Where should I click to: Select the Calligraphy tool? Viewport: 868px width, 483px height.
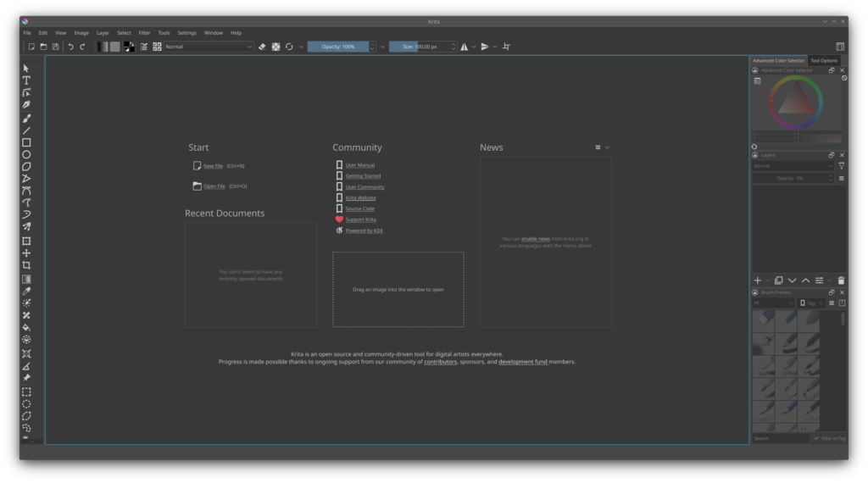tap(26, 105)
